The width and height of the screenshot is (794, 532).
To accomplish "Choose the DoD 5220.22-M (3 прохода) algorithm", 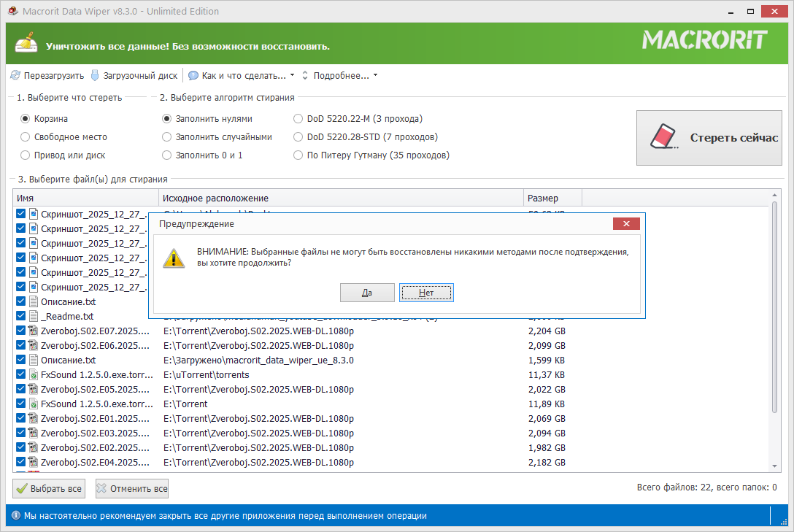I will pyautogui.click(x=298, y=118).
